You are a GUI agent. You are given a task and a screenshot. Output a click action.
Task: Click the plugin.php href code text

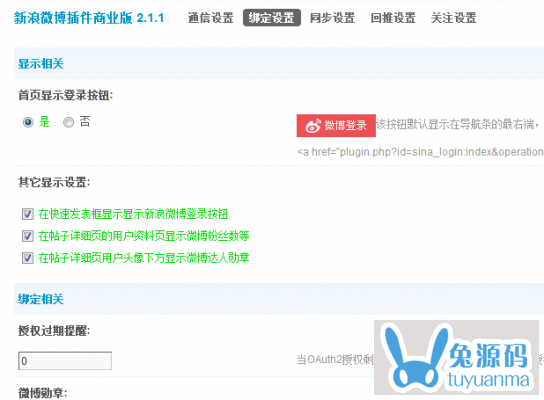420,152
